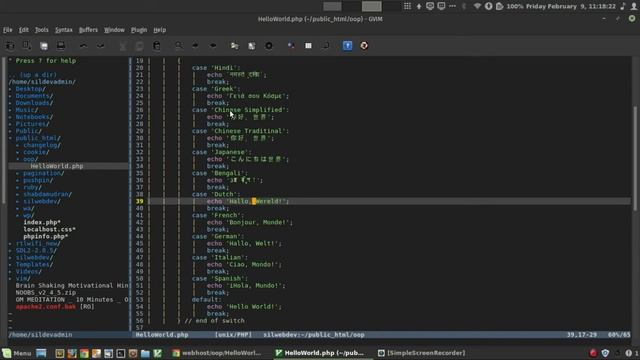The width and height of the screenshot is (640, 360).
Task: Click the code line echo 'Ciao, Mondo!'
Action: (x=244, y=264)
